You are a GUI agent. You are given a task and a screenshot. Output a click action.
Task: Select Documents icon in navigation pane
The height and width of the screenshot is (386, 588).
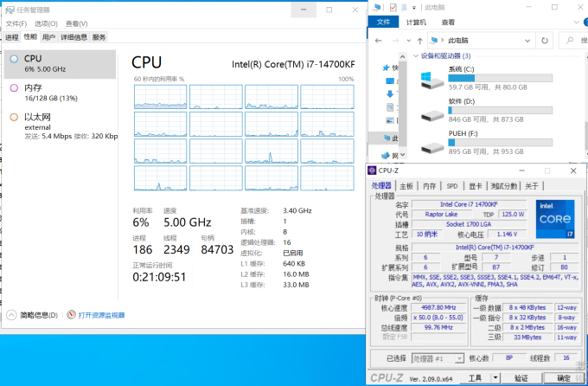tap(390, 107)
